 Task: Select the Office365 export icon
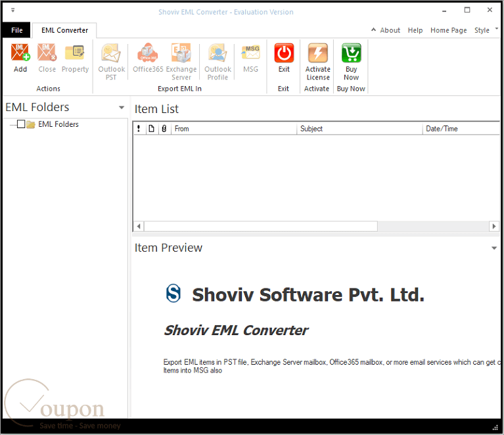148,53
